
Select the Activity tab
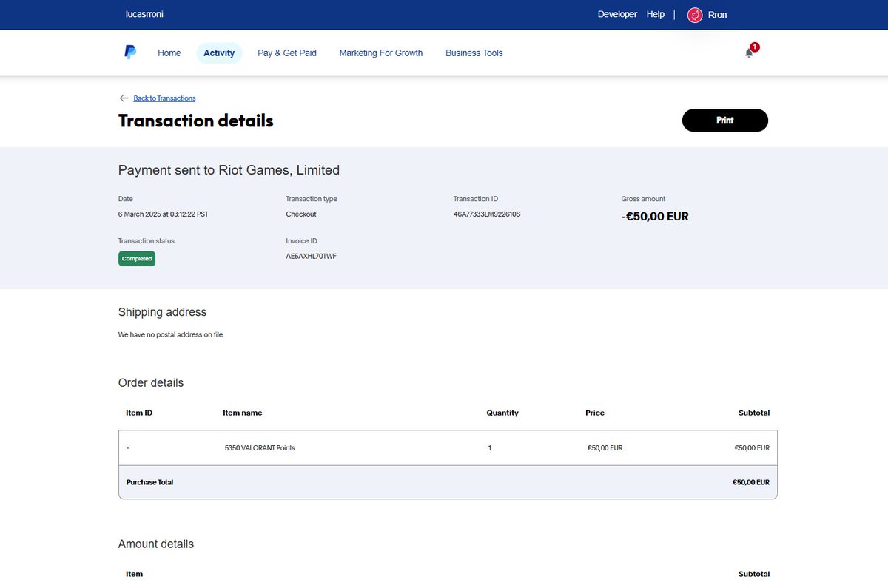pyautogui.click(x=219, y=53)
